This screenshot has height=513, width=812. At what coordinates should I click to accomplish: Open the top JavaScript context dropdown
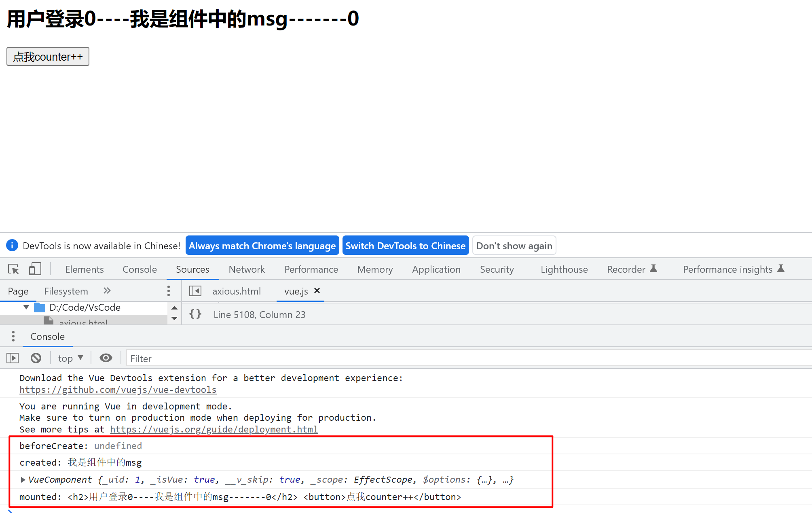point(70,358)
